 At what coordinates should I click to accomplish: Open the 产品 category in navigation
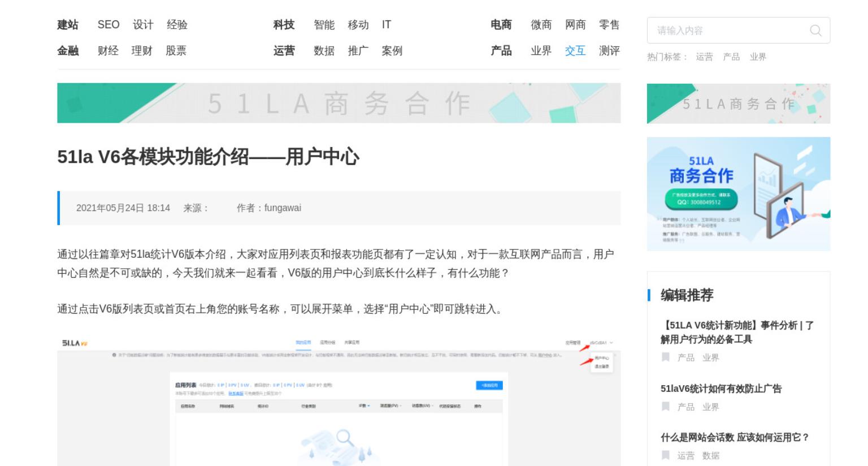pos(501,51)
